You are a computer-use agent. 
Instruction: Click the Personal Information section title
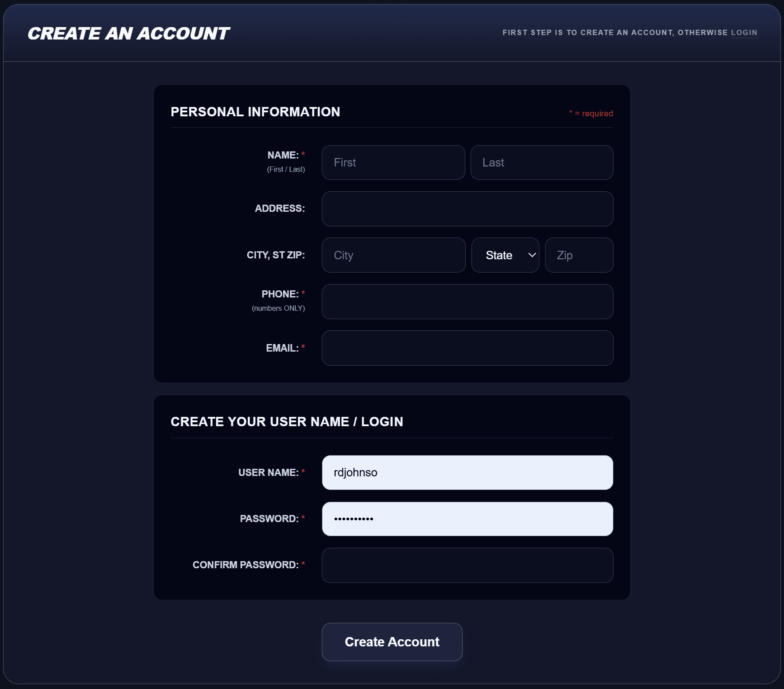coord(256,112)
